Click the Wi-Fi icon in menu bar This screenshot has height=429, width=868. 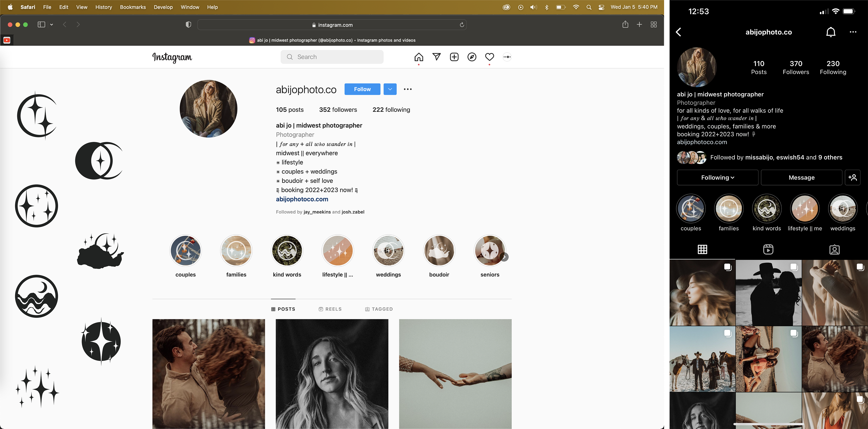coord(576,7)
